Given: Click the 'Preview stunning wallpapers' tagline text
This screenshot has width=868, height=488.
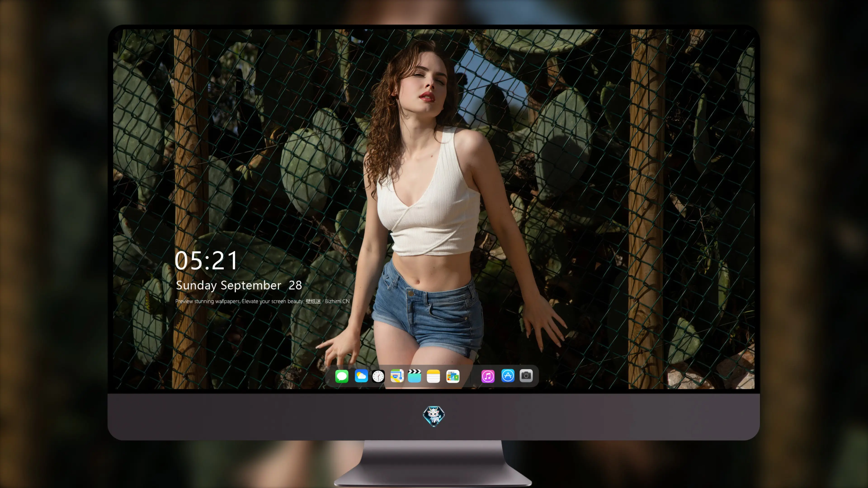Looking at the screenshot, I should click(262, 301).
